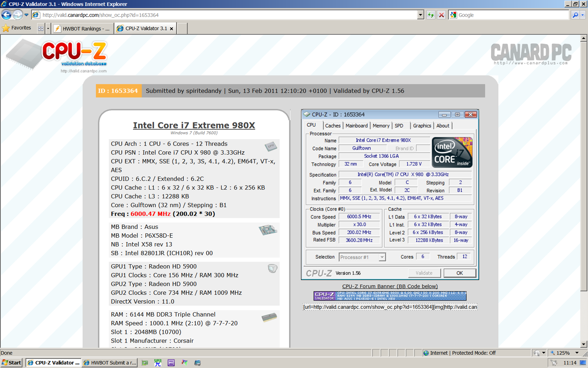
Task: Click the SPD tab in CPU-Z window
Action: [399, 125]
